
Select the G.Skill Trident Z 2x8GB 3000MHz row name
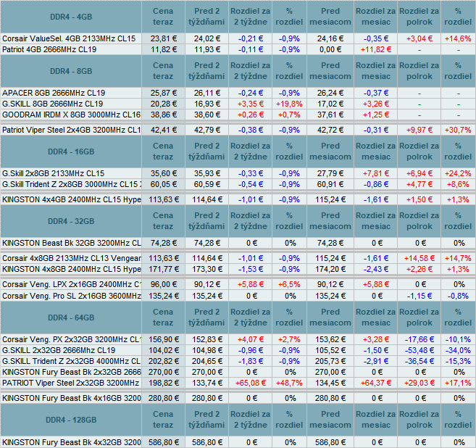pyautogui.click(x=71, y=184)
